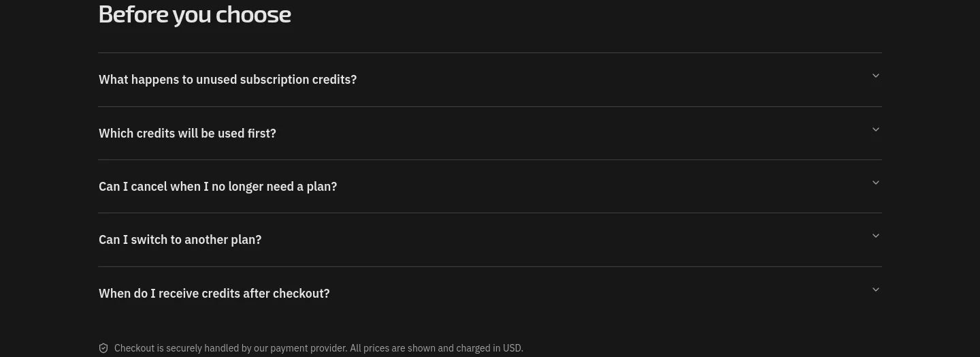Expand chevron for unused subscription credits question

876,76
